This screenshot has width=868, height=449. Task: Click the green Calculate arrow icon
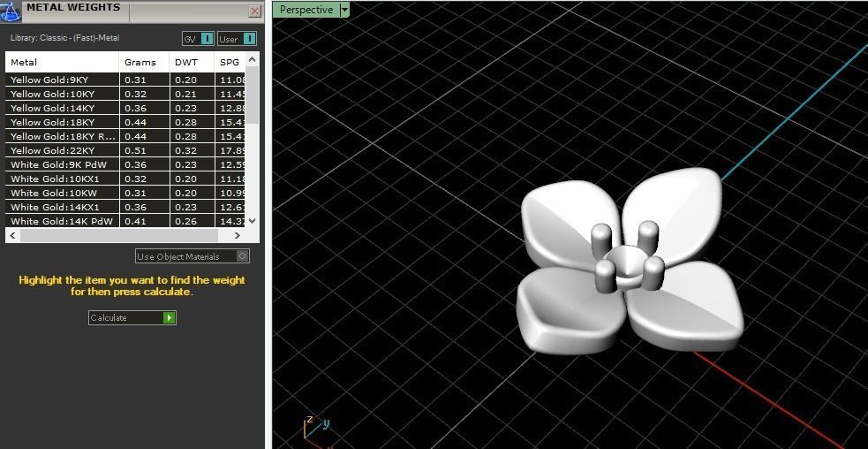click(x=170, y=317)
